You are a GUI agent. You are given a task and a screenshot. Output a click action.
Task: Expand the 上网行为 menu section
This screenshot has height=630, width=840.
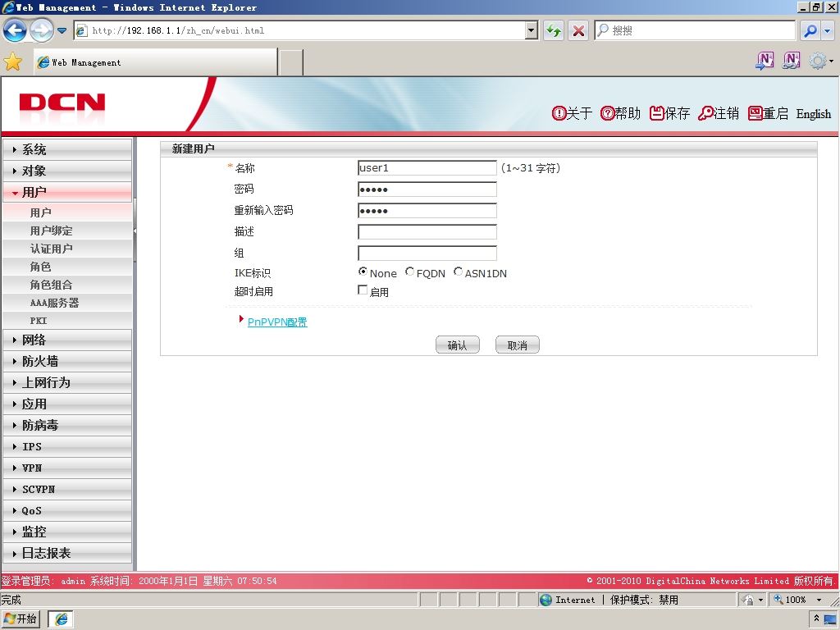tap(67, 383)
